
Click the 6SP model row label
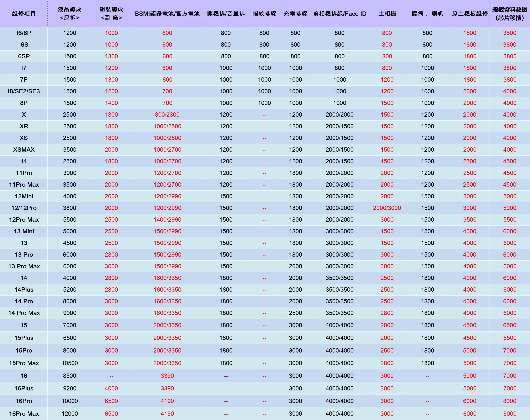(x=24, y=56)
